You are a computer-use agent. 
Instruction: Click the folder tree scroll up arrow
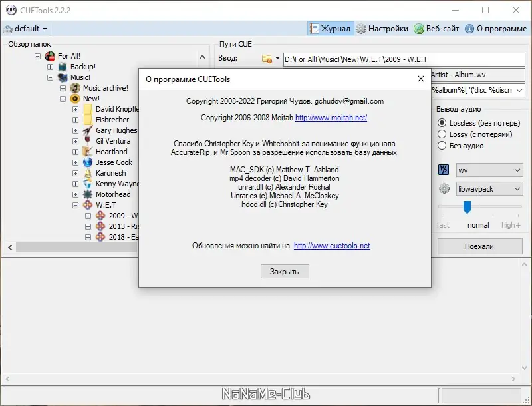203,57
